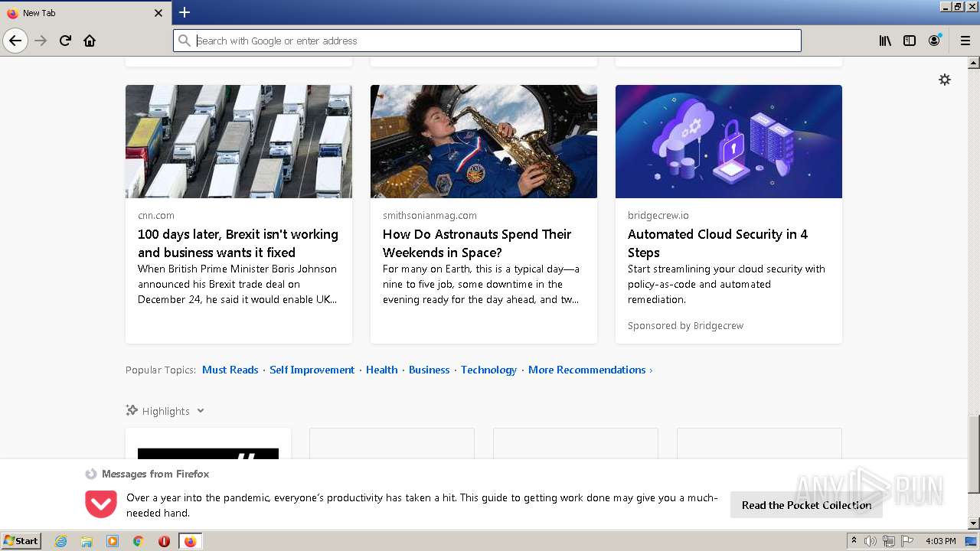Click the Highlights sparkle icon

coord(132,410)
